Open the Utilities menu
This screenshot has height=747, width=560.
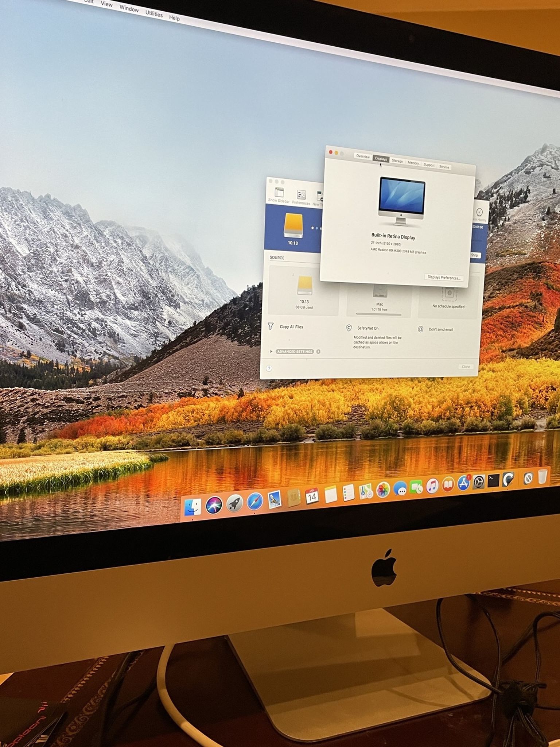tap(154, 13)
